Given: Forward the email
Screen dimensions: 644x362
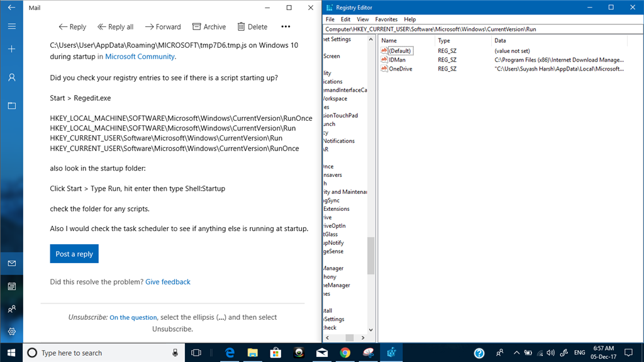Looking at the screenshot, I should tap(163, 26).
